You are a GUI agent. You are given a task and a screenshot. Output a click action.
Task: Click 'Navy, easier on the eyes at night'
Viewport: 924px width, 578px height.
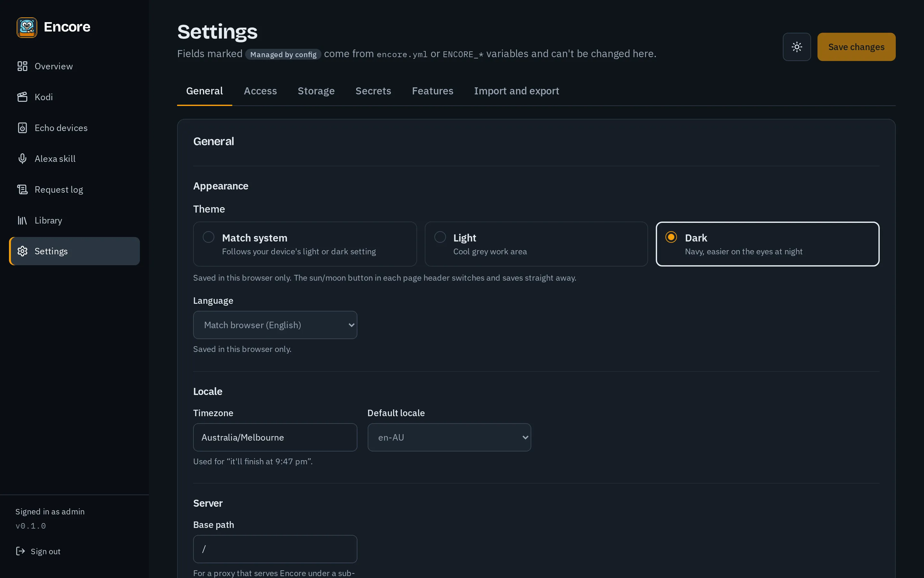pyautogui.click(x=743, y=251)
